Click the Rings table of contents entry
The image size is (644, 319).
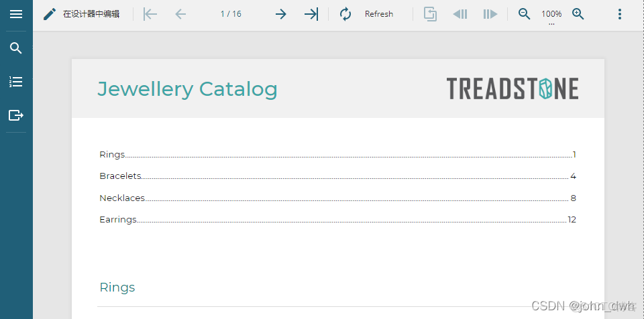click(x=337, y=155)
